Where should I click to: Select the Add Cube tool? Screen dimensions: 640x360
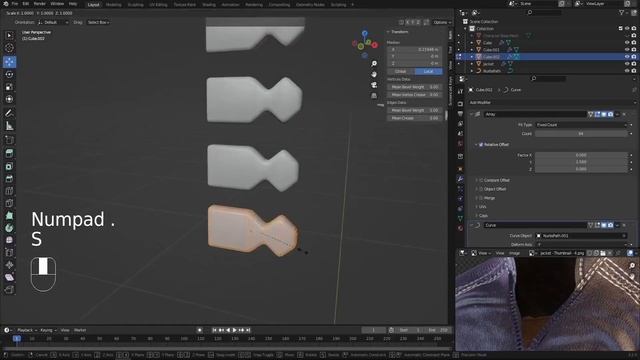coord(9,140)
